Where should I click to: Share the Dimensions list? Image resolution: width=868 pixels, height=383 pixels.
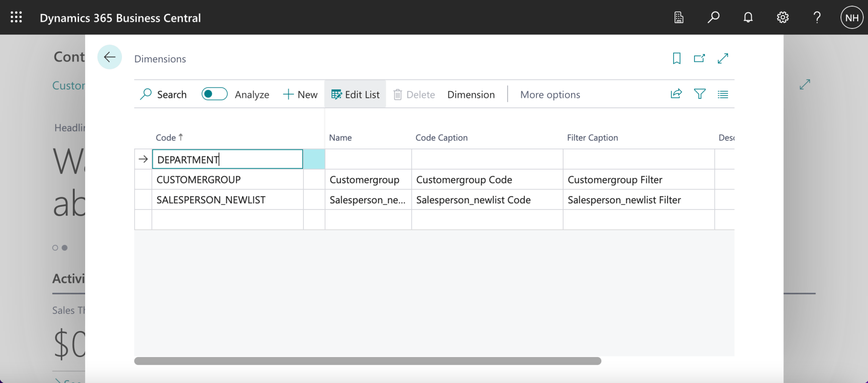click(x=676, y=94)
